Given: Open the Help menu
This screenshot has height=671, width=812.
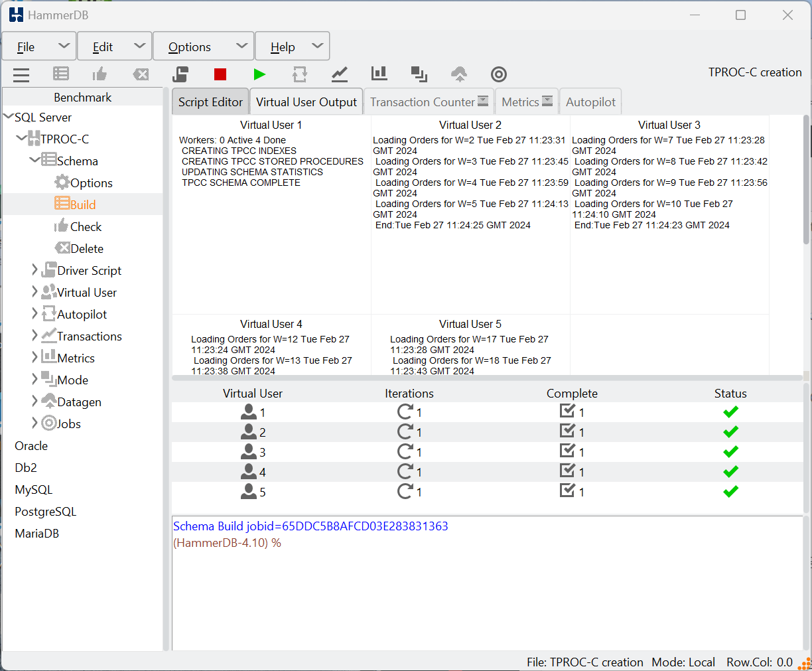Looking at the screenshot, I should [x=293, y=46].
